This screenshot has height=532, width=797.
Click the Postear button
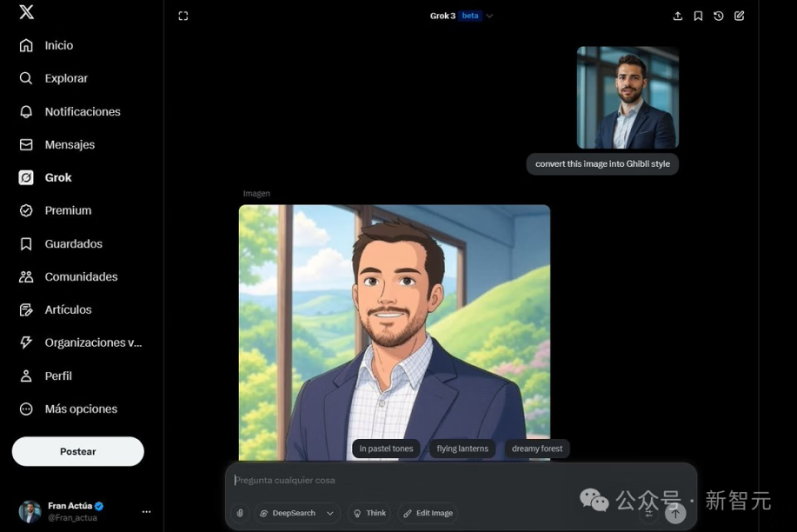tap(78, 451)
